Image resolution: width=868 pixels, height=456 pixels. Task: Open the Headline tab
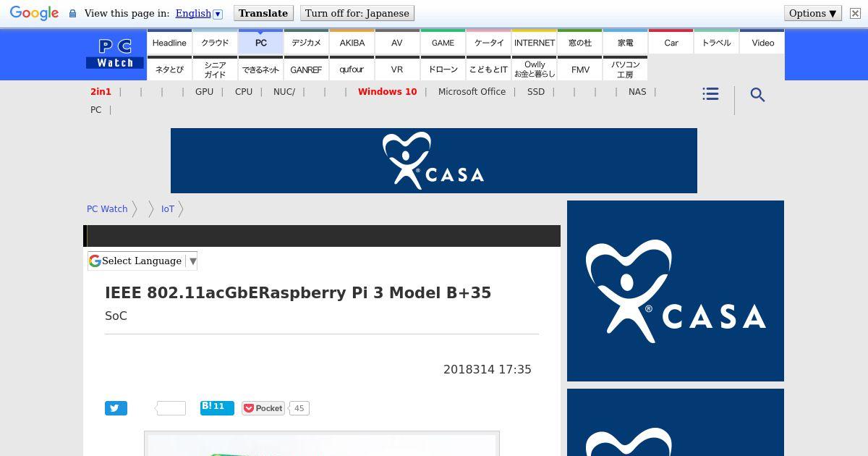coord(169,43)
